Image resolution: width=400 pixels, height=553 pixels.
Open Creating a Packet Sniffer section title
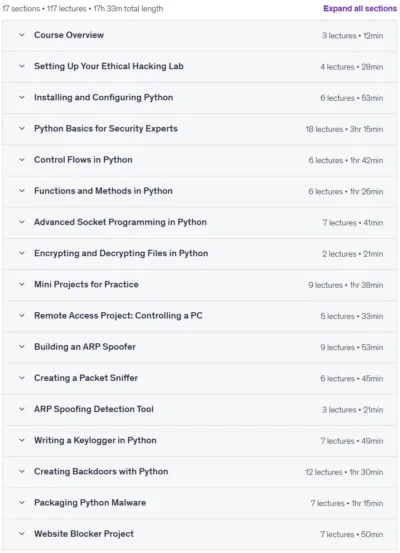point(86,378)
